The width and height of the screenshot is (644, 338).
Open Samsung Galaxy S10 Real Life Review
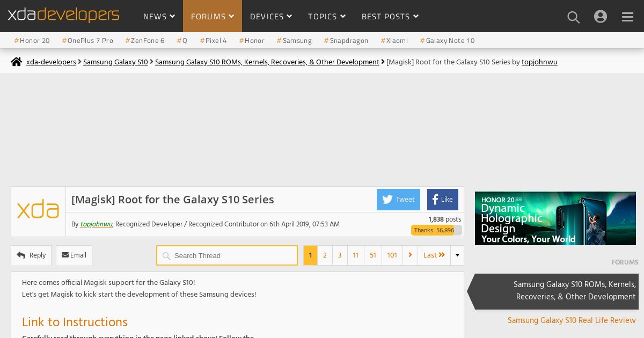pyautogui.click(x=572, y=320)
